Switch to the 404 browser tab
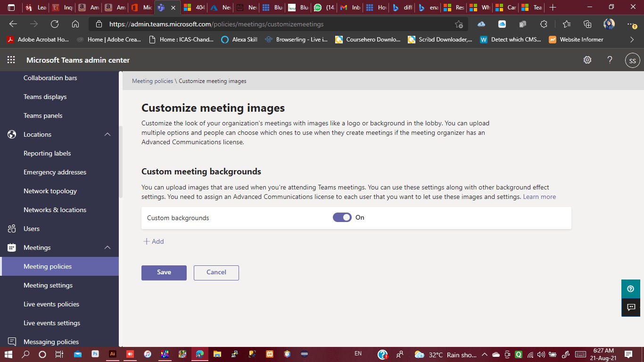Screen dimensions: 644x362 [x=194, y=8]
